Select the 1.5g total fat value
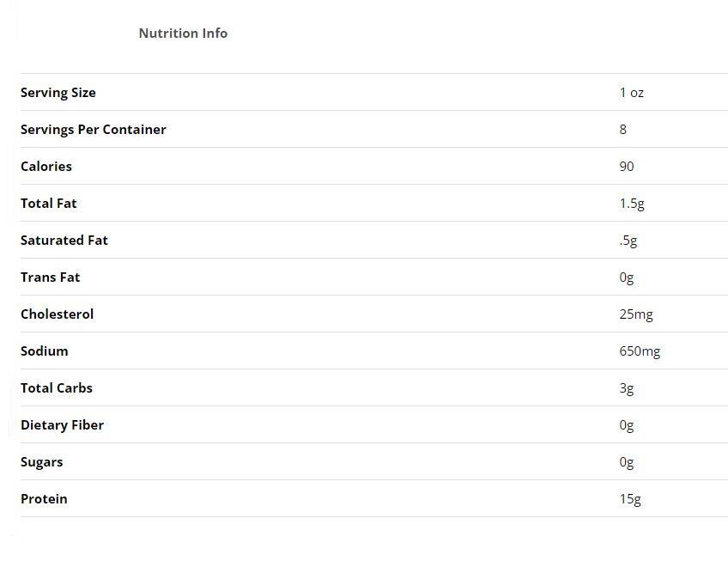This screenshot has height=561, width=728. tap(632, 204)
